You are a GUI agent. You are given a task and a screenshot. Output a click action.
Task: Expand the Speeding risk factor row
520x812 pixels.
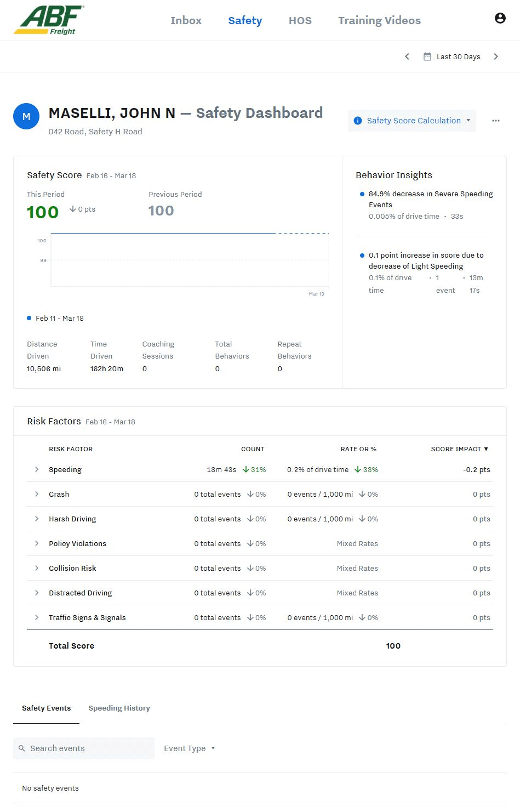pos(37,469)
